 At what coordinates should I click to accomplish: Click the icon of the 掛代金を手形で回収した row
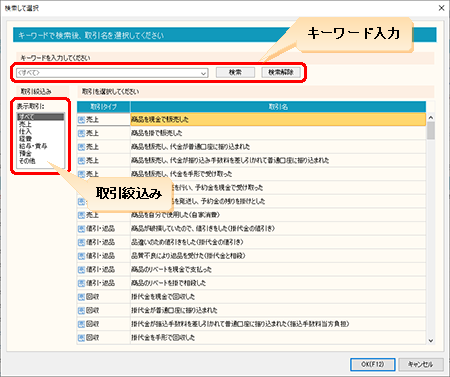pyautogui.click(x=81, y=338)
